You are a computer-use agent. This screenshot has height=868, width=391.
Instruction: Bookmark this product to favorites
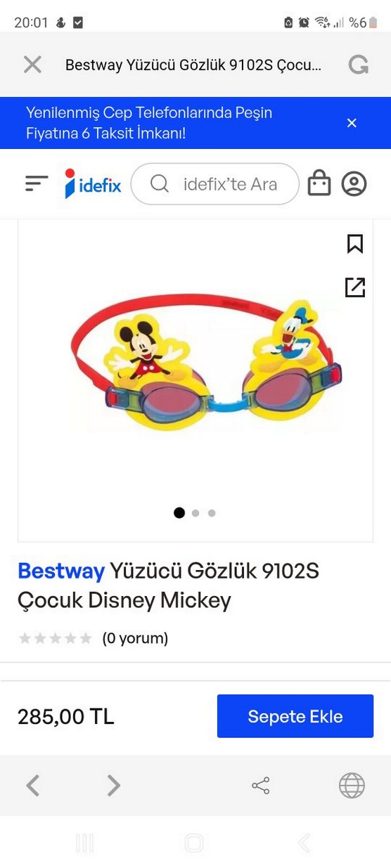355,244
